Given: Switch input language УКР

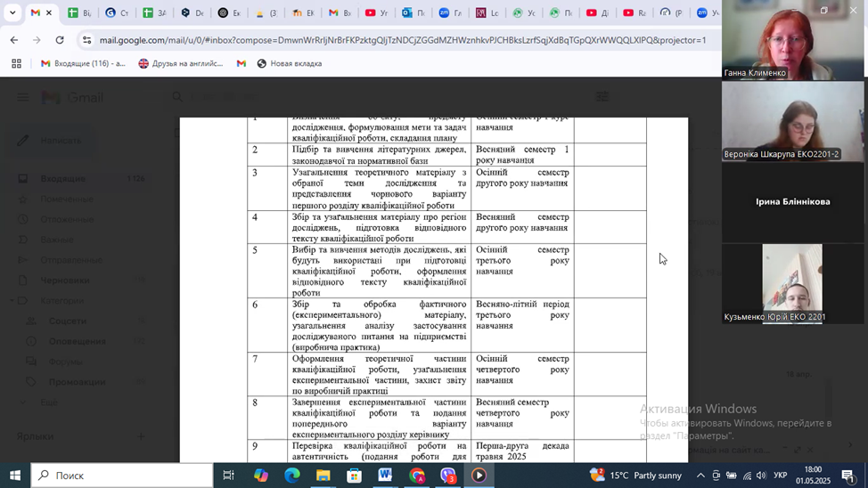Looking at the screenshot, I should click(x=780, y=476).
